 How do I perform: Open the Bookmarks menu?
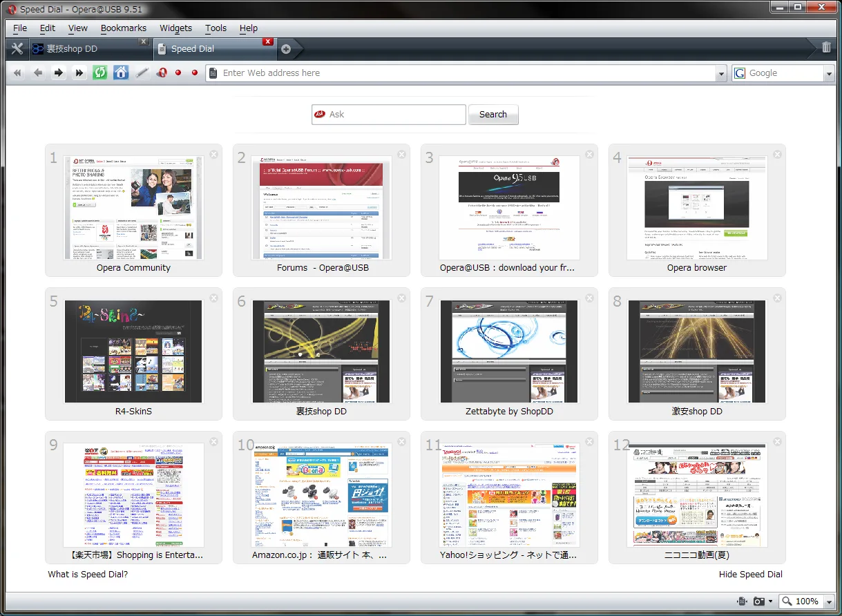pyautogui.click(x=123, y=28)
